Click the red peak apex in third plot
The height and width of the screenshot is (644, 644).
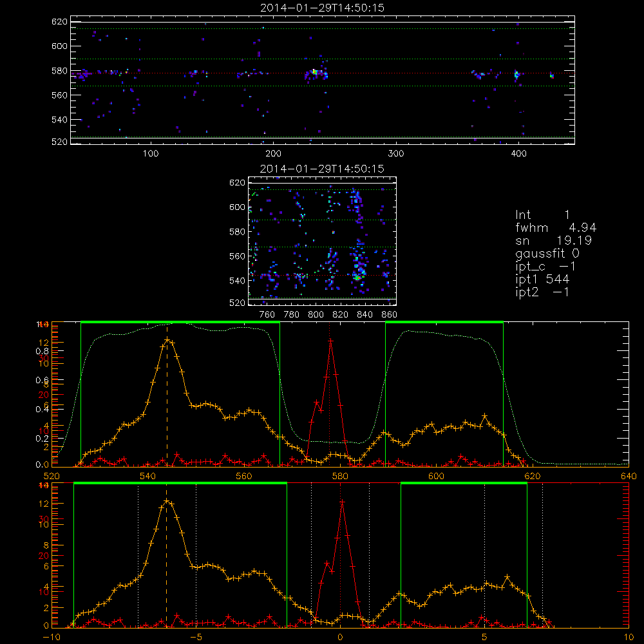[x=330, y=341]
